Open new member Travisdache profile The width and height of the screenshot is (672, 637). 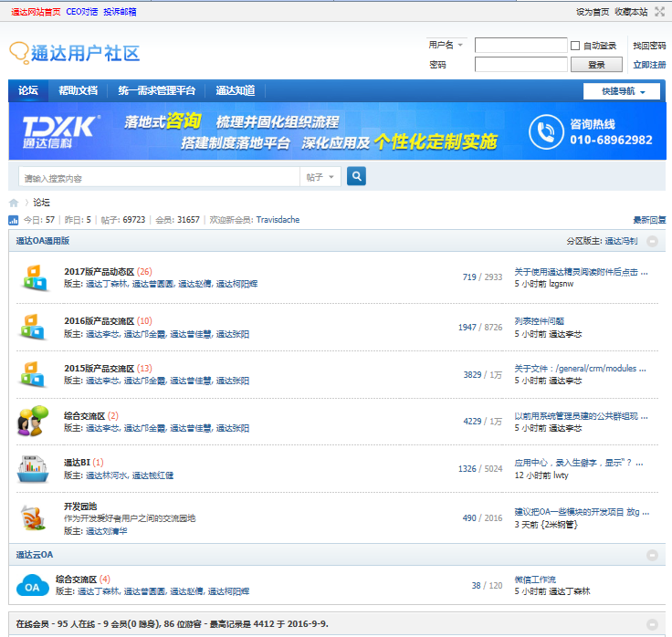(278, 220)
